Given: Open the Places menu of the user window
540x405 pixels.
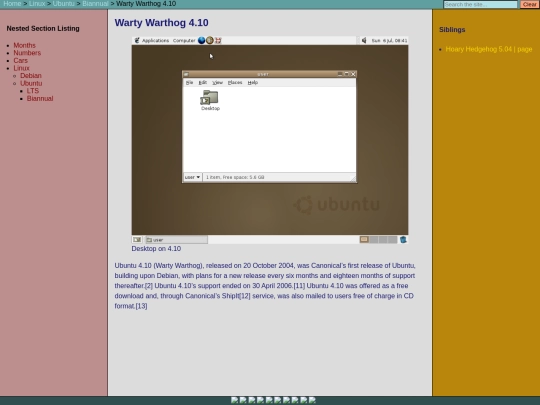Looking at the screenshot, I should click(x=235, y=83).
